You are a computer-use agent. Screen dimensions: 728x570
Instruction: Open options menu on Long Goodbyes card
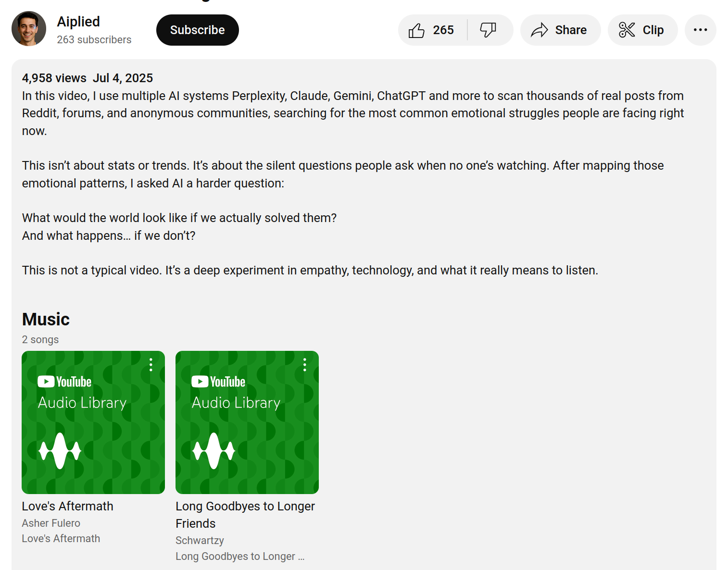pos(305,365)
